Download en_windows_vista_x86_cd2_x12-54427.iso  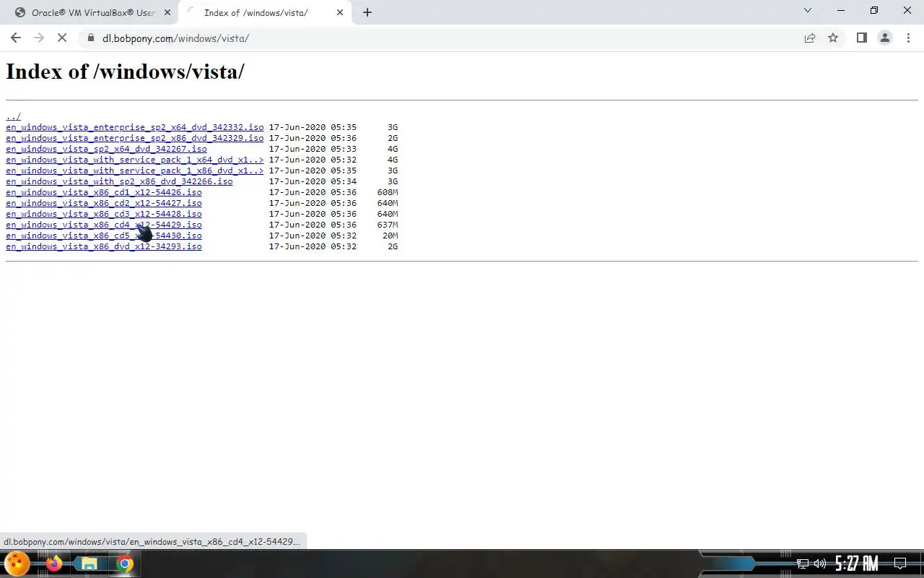pyautogui.click(x=104, y=203)
